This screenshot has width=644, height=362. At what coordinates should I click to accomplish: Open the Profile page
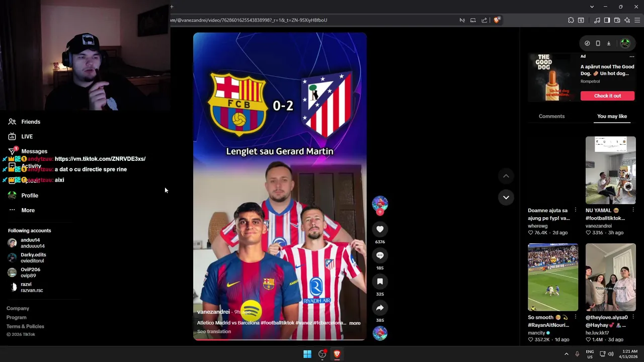click(x=23, y=196)
